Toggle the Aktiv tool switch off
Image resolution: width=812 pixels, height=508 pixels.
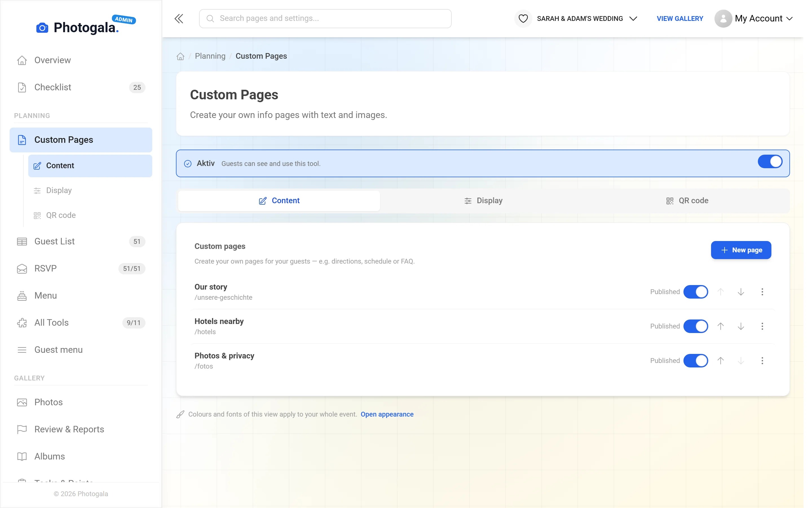pos(769,162)
